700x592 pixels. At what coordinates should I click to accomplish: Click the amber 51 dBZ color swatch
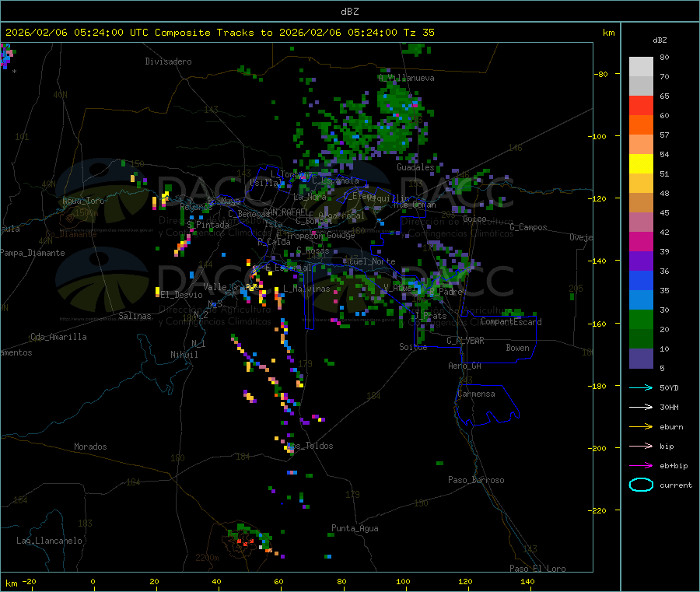tap(641, 183)
